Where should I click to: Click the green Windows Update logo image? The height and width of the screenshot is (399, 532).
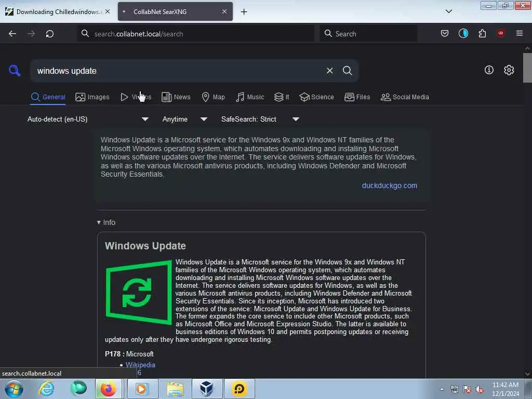(139, 292)
